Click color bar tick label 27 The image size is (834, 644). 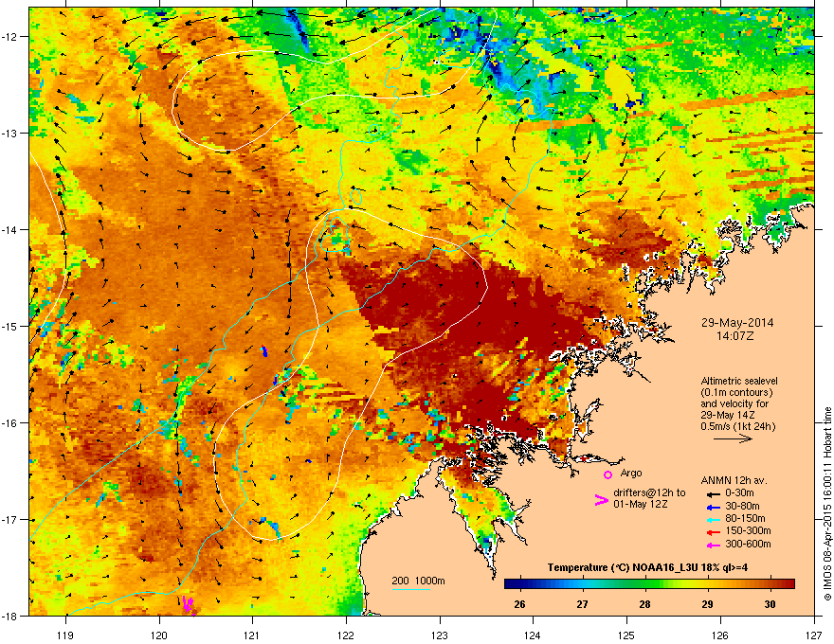tap(583, 604)
